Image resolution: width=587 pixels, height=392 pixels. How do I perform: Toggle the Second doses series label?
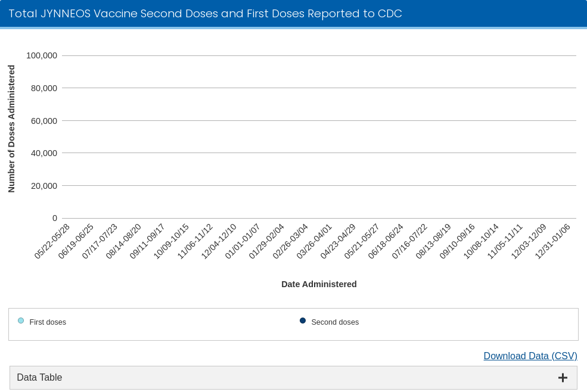(x=335, y=322)
